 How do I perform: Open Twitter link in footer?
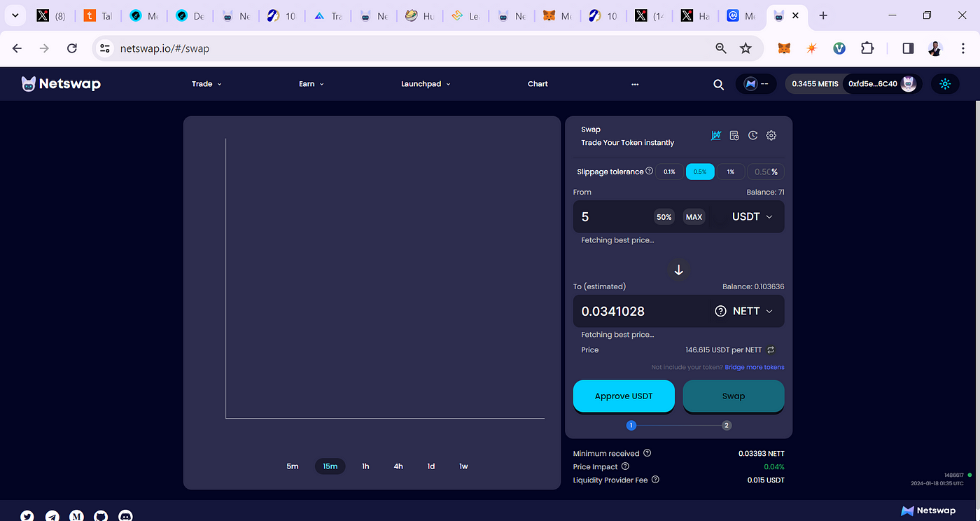pyautogui.click(x=27, y=516)
